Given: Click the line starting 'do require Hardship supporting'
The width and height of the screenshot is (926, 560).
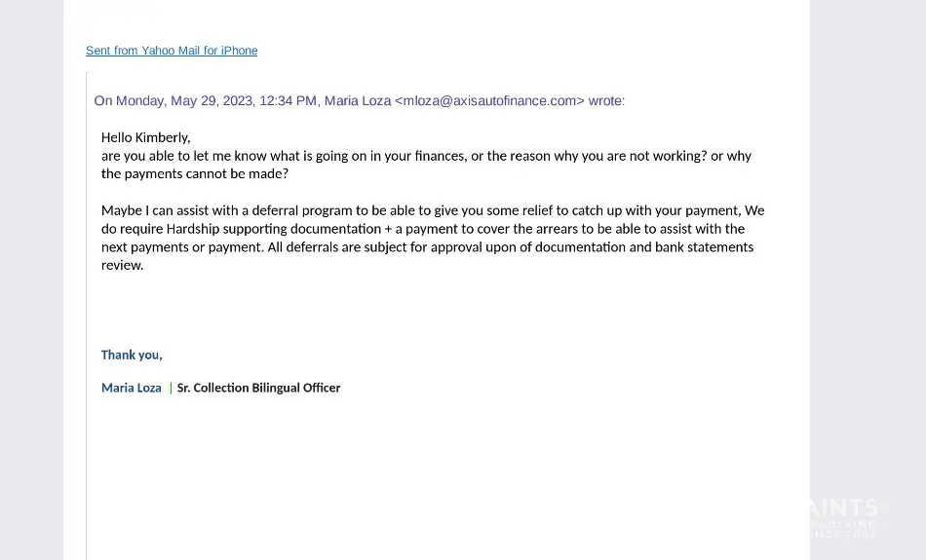Looking at the screenshot, I should click(423, 229).
